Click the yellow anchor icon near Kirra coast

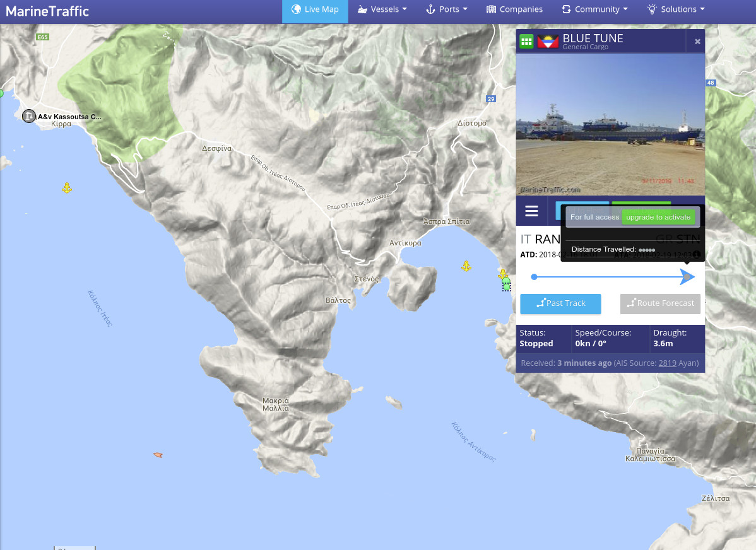67,188
